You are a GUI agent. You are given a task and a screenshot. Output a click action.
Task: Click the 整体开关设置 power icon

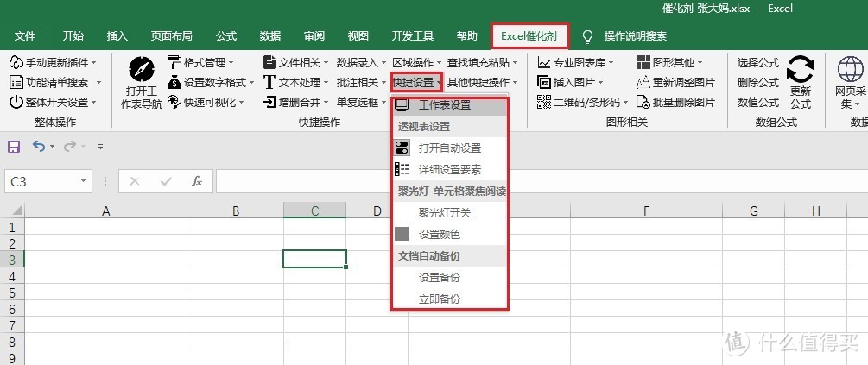16,103
